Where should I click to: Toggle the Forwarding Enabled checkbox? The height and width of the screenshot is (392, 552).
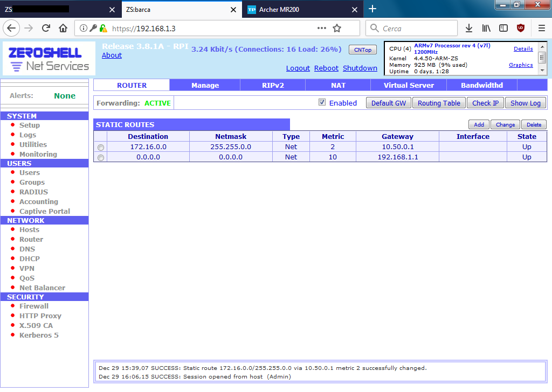pos(322,102)
